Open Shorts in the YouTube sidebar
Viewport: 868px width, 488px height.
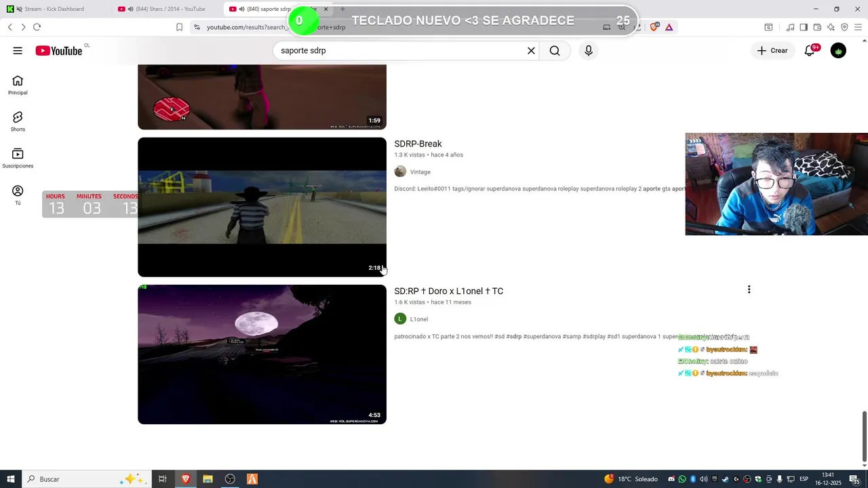point(18,121)
